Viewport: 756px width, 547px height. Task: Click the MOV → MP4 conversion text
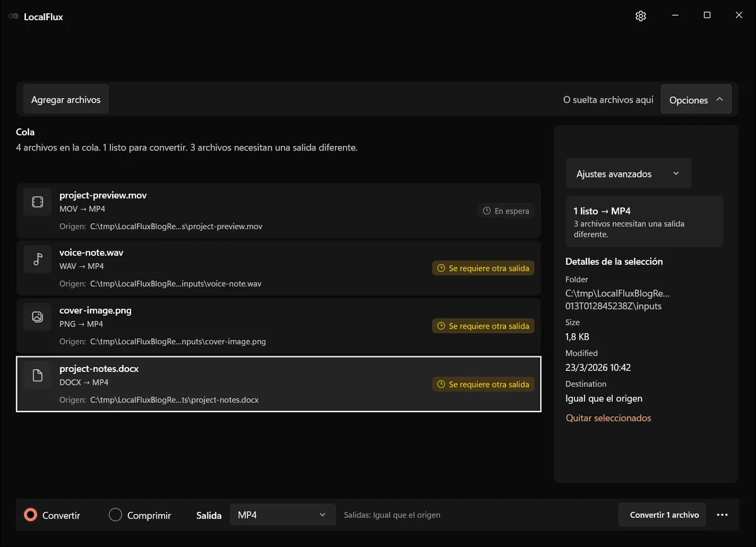pyautogui.click(x=82, y=208)
